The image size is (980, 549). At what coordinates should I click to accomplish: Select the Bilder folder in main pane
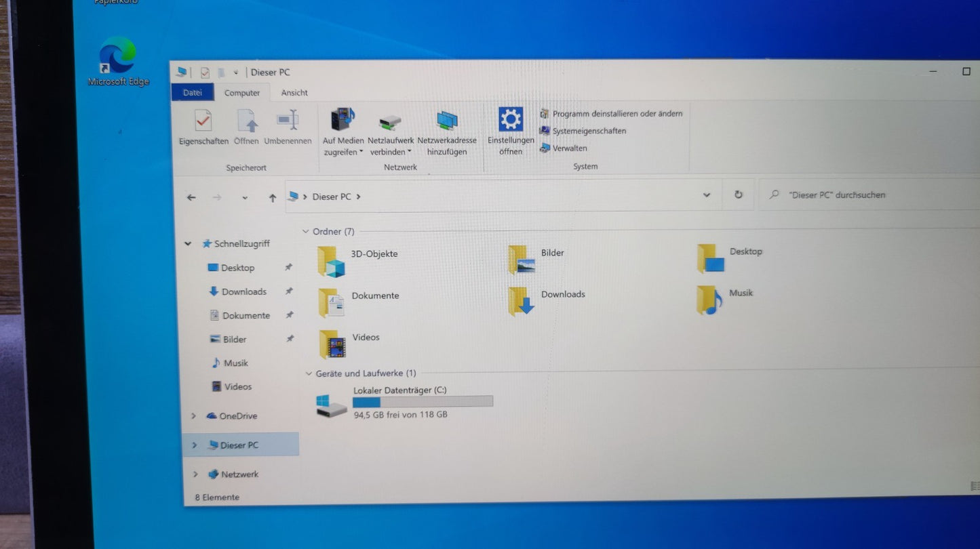click(536, 260)
